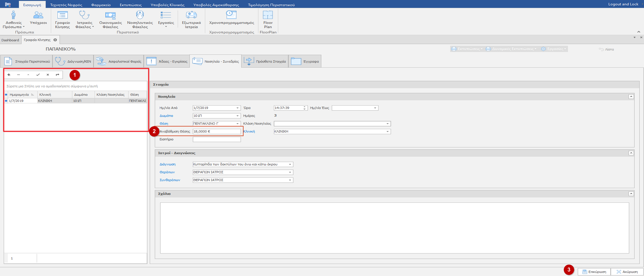This screenshot has height=276, width=644.
Task: Open the Ιατρικός Φάκελος ribbon icon
Action: (x=84, y=20)
